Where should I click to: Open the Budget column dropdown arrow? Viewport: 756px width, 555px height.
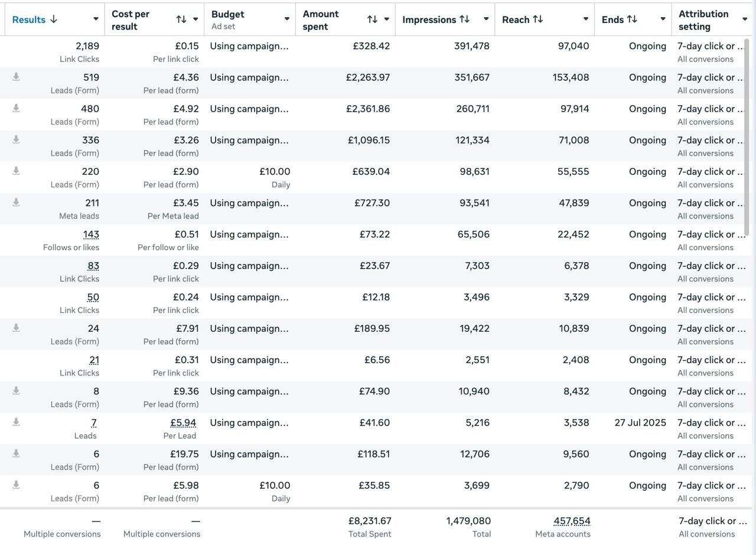(x=287, y=19)
